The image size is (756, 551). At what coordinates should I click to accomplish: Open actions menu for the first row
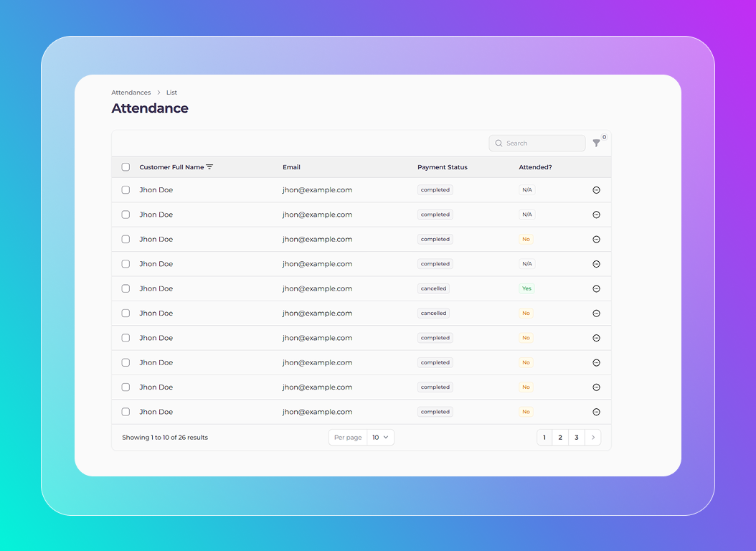tap(596, 190)
